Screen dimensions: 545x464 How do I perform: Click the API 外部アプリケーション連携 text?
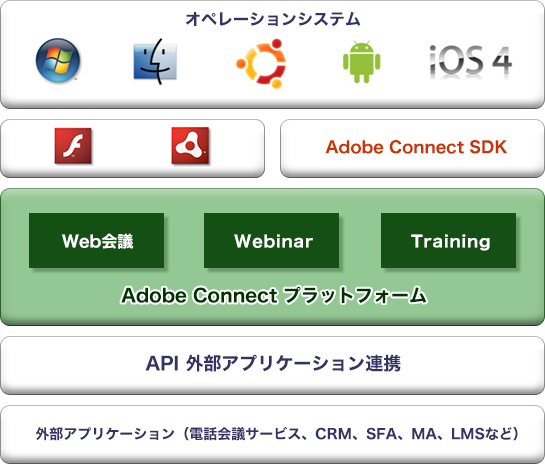coord(273,364)
